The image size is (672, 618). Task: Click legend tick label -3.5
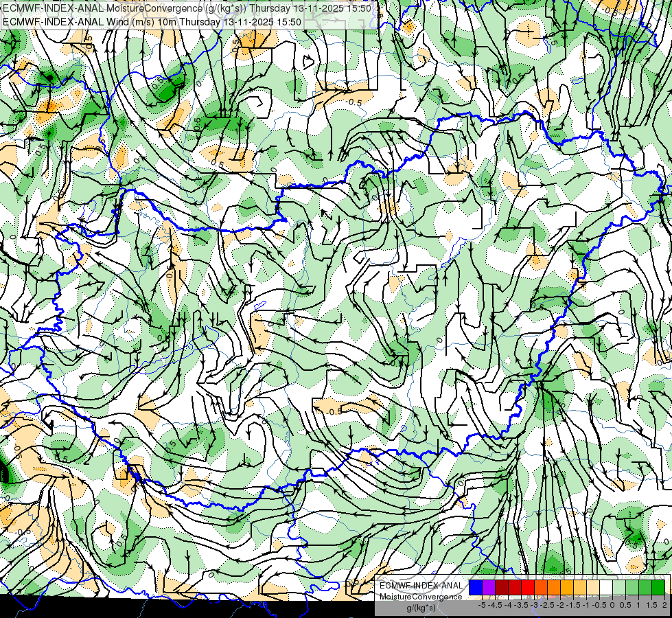[521, 605]
